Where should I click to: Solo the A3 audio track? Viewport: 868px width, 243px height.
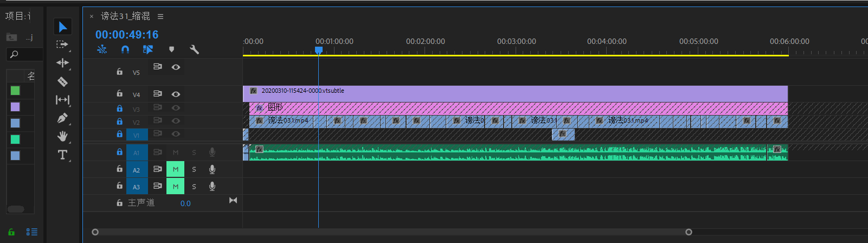click(194, 186)
